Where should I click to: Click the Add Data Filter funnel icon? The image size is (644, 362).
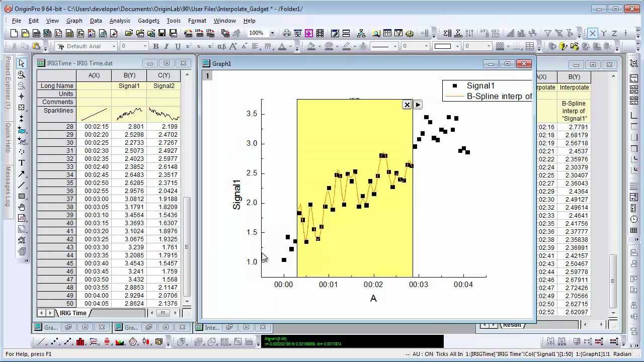pos(547,33)
